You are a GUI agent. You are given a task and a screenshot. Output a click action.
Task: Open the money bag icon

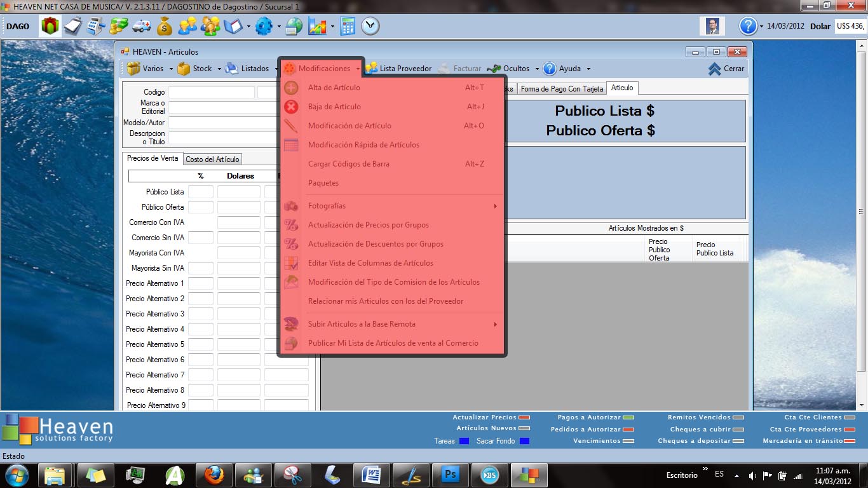click(x=164, y=26)
